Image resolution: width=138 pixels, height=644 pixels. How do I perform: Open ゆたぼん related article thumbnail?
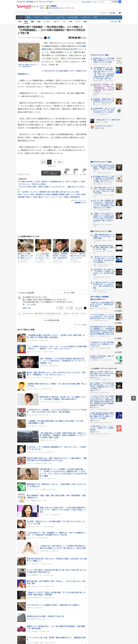[78, 245]
